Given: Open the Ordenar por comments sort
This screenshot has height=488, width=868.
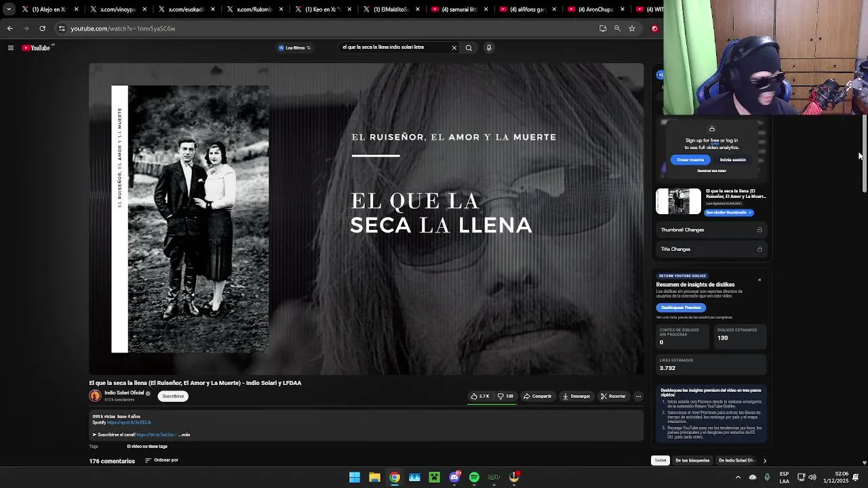Looking at the screenshot, I should click(x=161, y=460).
